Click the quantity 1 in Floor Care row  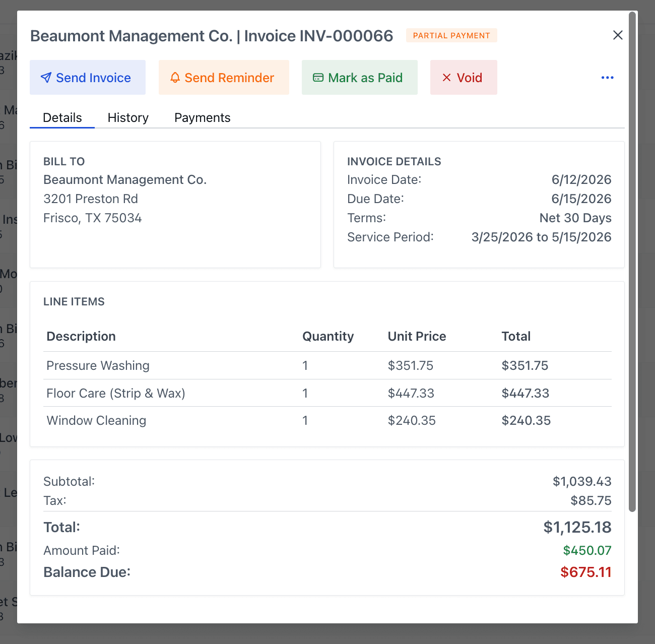pos(305,393)
